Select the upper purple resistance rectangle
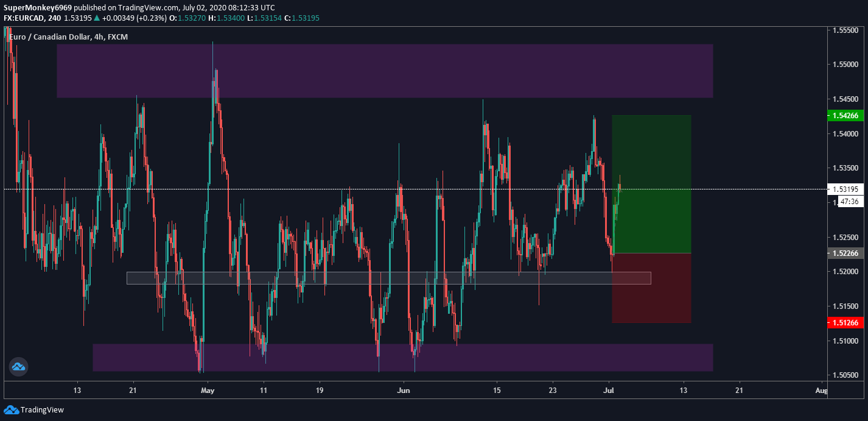 385,71
